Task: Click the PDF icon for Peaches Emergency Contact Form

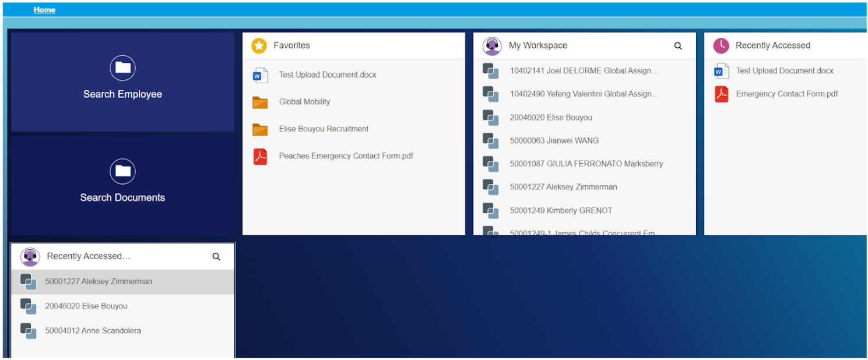Action: [x=260, y=156]
